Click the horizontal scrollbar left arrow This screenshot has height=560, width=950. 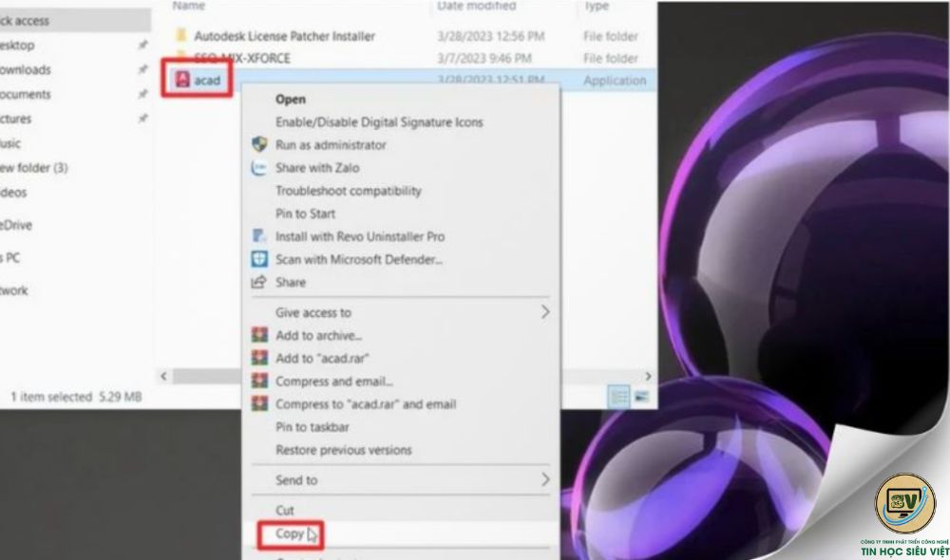(163, 376)
